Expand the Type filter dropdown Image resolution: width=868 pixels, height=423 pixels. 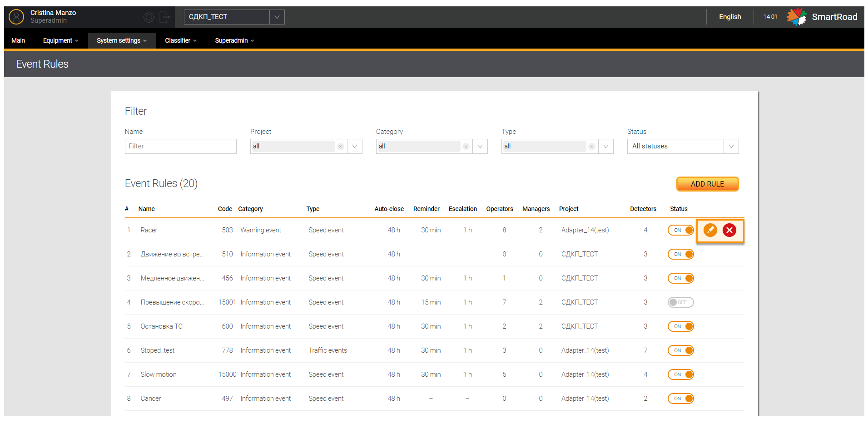coord(606,147)
